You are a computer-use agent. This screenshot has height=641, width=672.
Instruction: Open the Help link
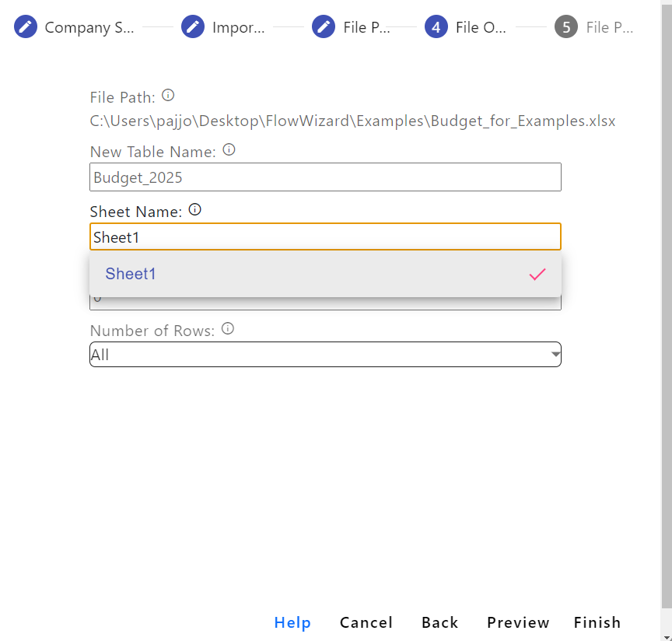(292, 622)
